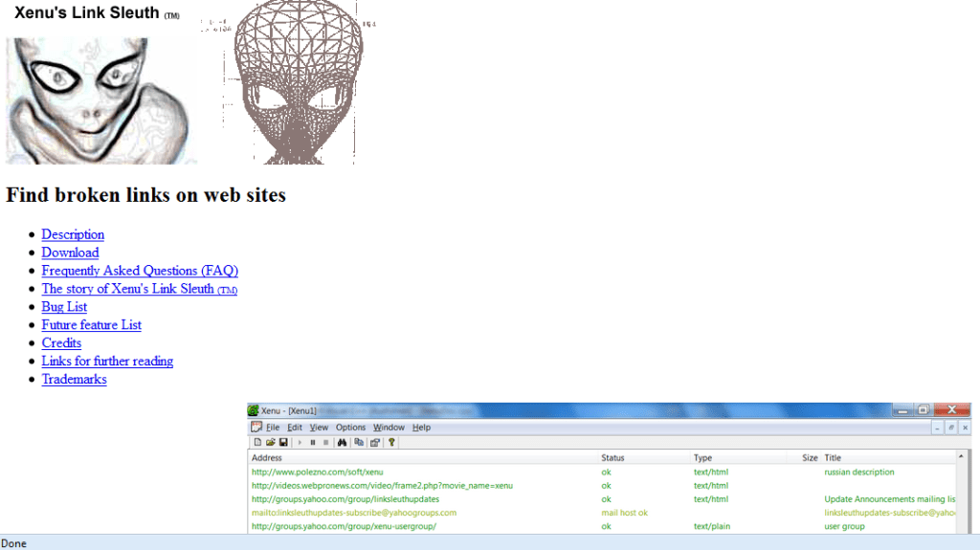Open the View menu
This screenshot has height=550, width=980.
click(319, 428)
